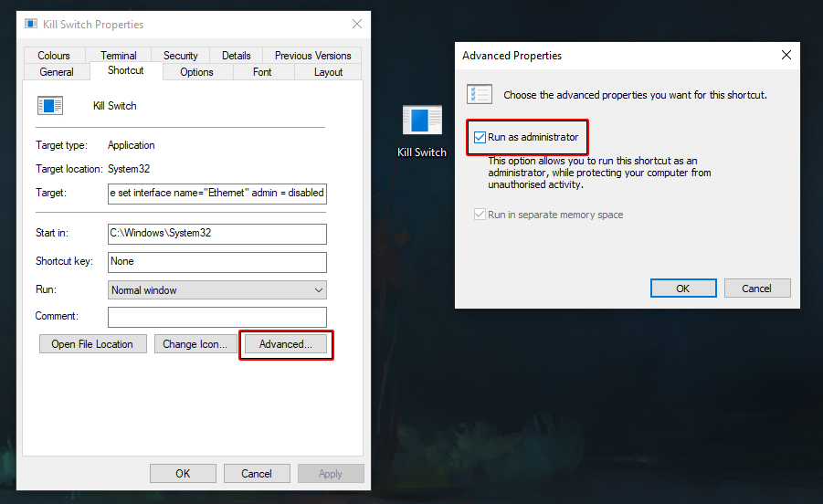Image resolution: width=823 pixels, height=504 pixels.
Task: Click Cancel in Advanced Properties dialog
Action: pos(757,289)
